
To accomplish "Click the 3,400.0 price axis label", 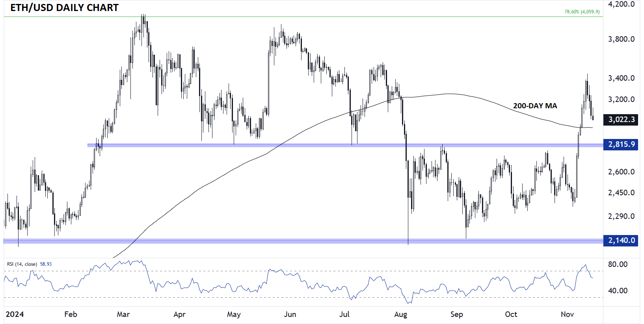I will pyautogui.click(x=622, y=78).
